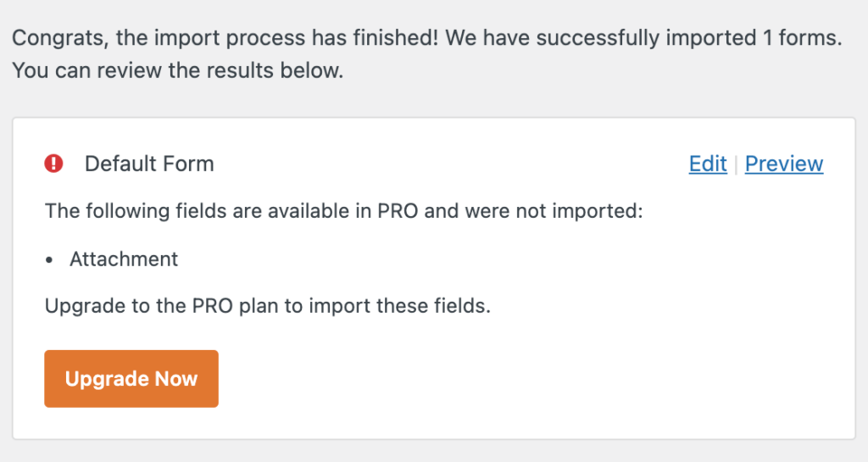Image resolution: width=868 pixels, height=462 pixels.
Task: Open the Edit link for Default Form
Action: tap(708, 164)
